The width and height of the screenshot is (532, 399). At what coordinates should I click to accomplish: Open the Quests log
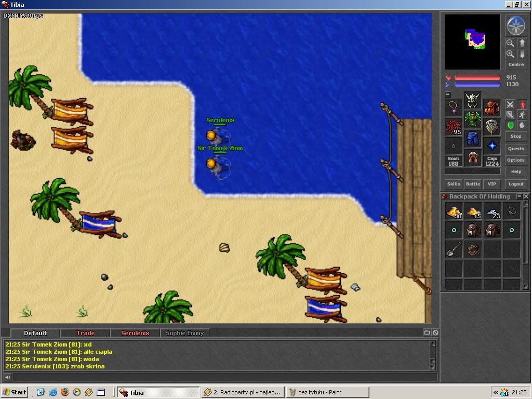[x=516, y=149]
